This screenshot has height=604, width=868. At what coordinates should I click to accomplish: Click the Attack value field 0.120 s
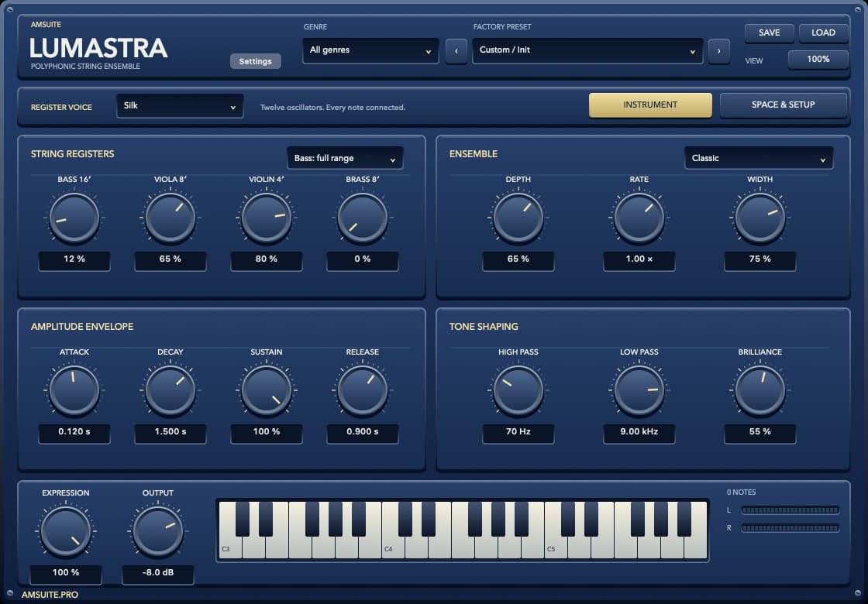point(74,433)
